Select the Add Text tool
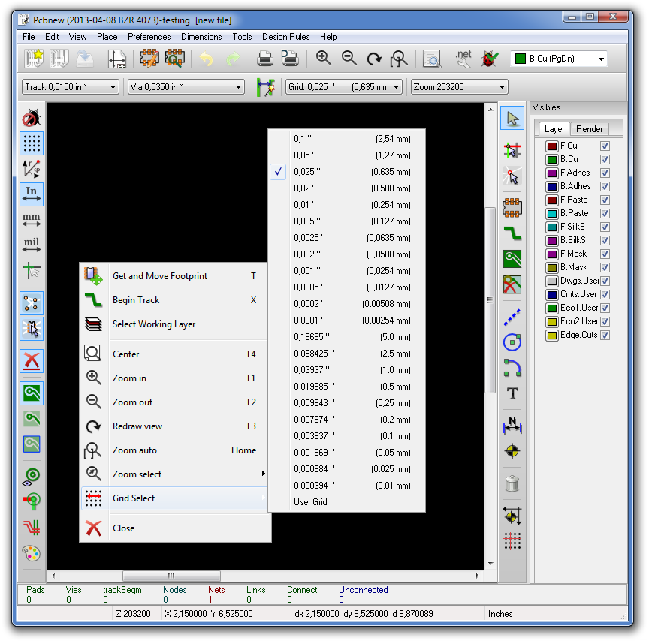The height and width of the screenshot is (644, 655). [x=512, y=393]
